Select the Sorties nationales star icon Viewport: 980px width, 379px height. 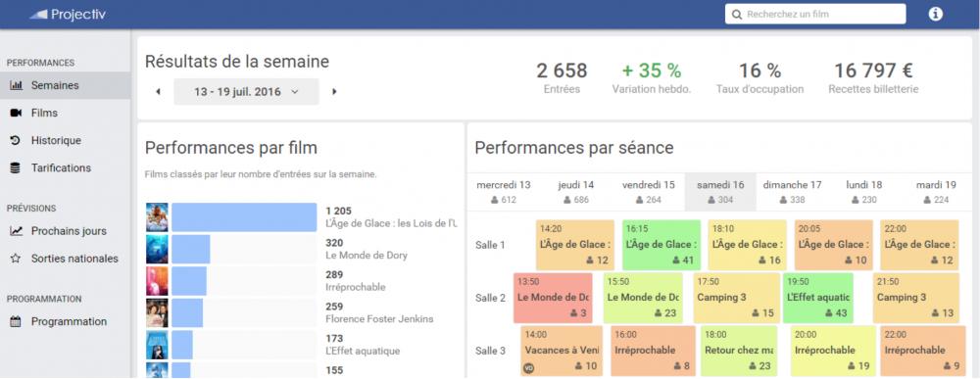click(x=17, y=259)
